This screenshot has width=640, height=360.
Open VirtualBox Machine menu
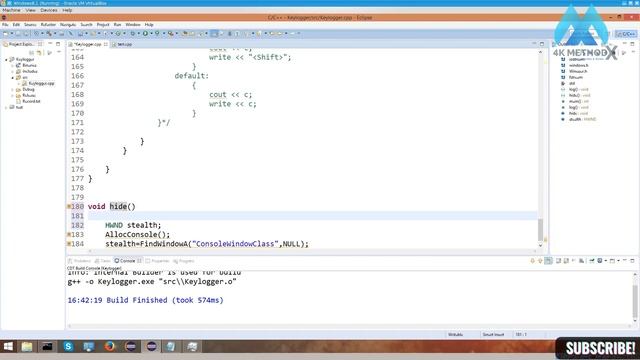coord(11,10)
